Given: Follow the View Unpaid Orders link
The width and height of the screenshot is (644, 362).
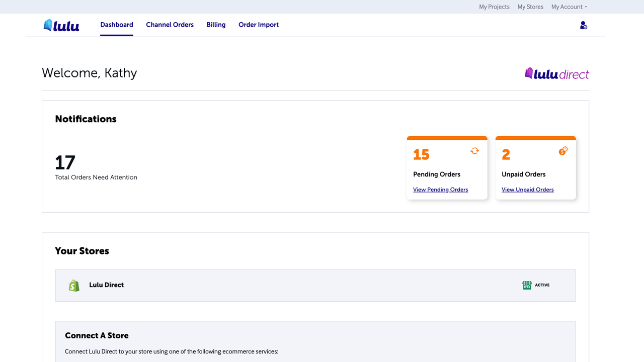Looking at the screenshot, I should 527,190.
